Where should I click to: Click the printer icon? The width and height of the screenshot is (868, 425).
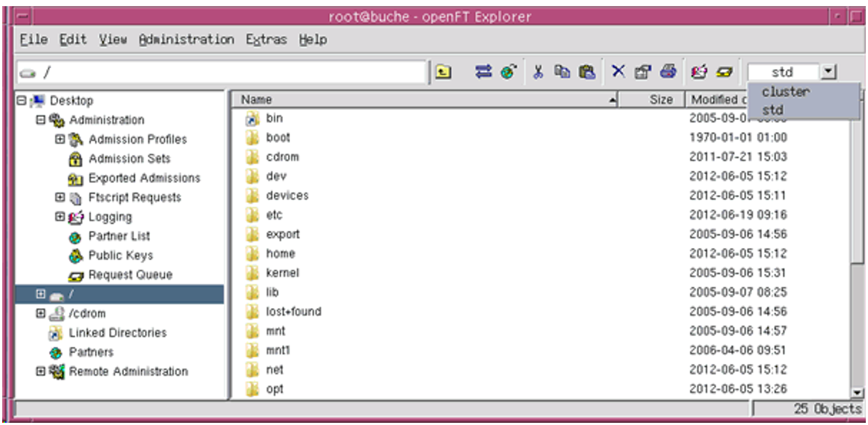pyautogui.click(x=668, y=71)
